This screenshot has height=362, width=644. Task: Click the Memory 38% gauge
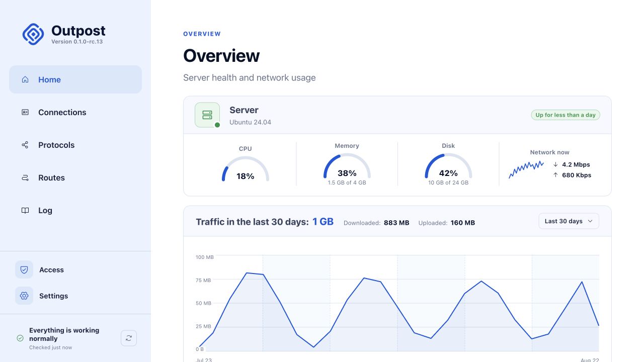(347, 166)
